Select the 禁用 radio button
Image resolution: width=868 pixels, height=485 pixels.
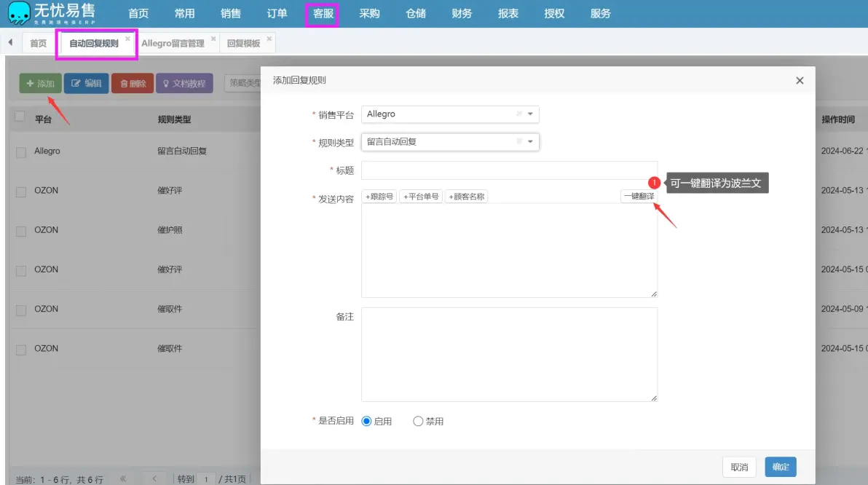coord(418,422)
